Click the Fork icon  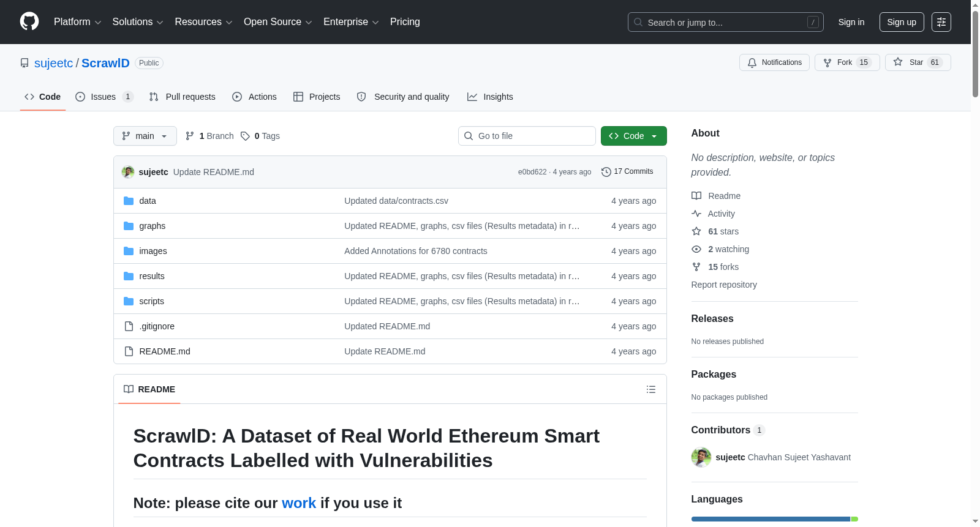tap(827, 62)
